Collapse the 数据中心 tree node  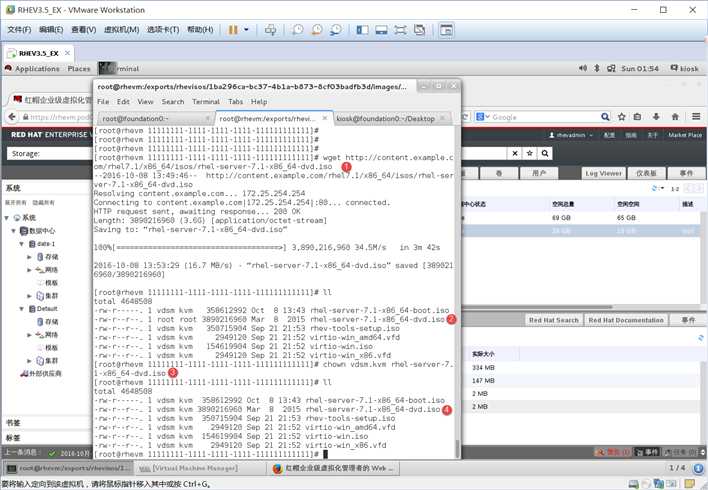tap(14, 231)
